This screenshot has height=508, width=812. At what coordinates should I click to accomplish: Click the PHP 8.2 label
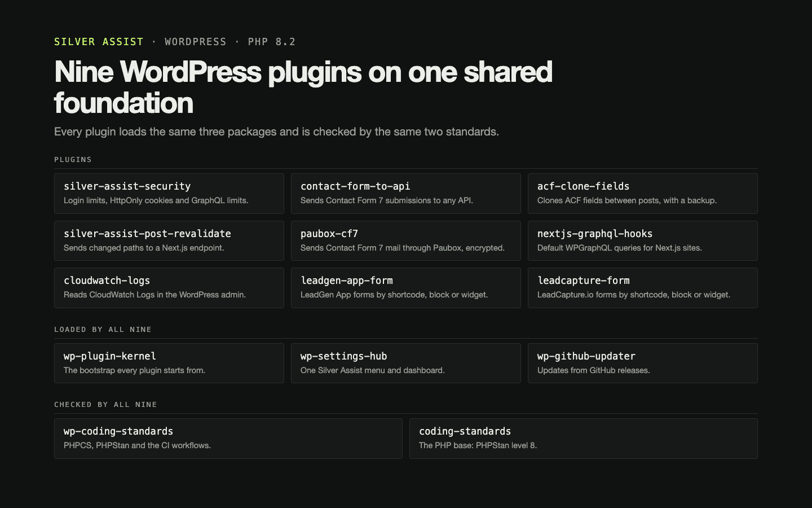(x=272, y=42)
